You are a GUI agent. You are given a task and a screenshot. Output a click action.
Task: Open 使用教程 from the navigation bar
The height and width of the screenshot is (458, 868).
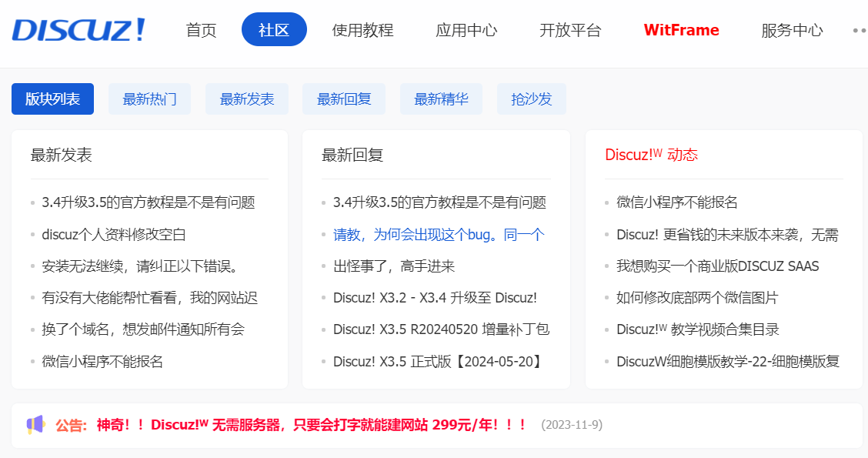click(x=363, y=29)
